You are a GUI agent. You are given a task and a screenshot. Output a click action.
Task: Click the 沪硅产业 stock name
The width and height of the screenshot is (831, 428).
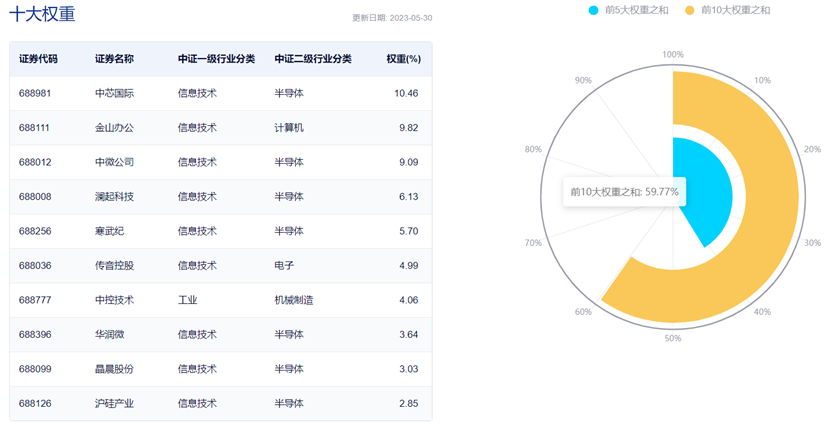(x=114, y=404)
